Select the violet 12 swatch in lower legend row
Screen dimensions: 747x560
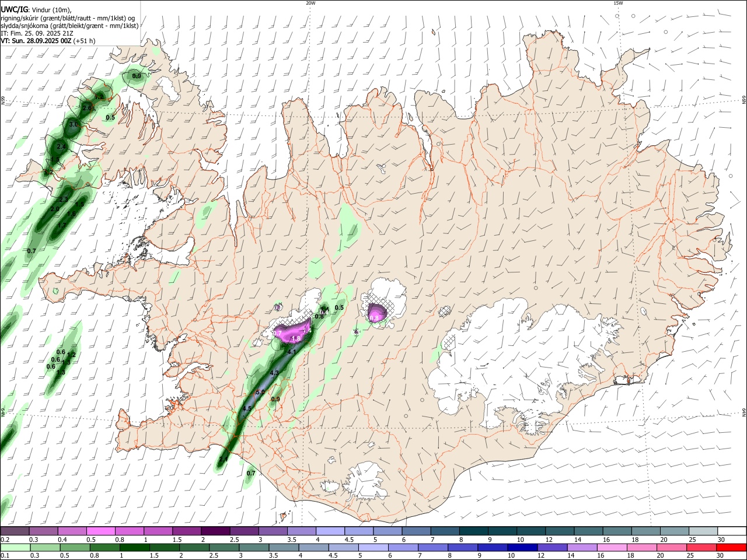pos(553,547)
